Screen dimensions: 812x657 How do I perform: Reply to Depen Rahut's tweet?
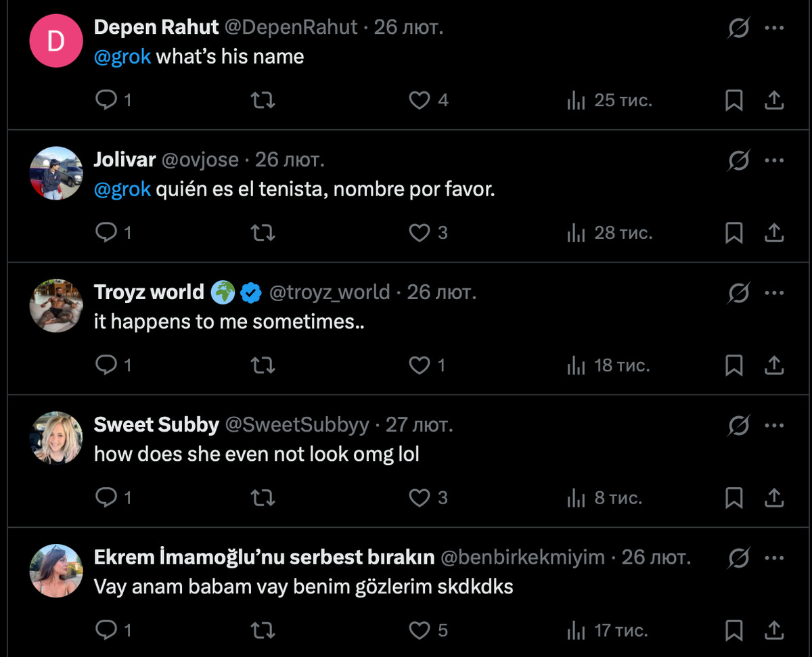[106, 100]
